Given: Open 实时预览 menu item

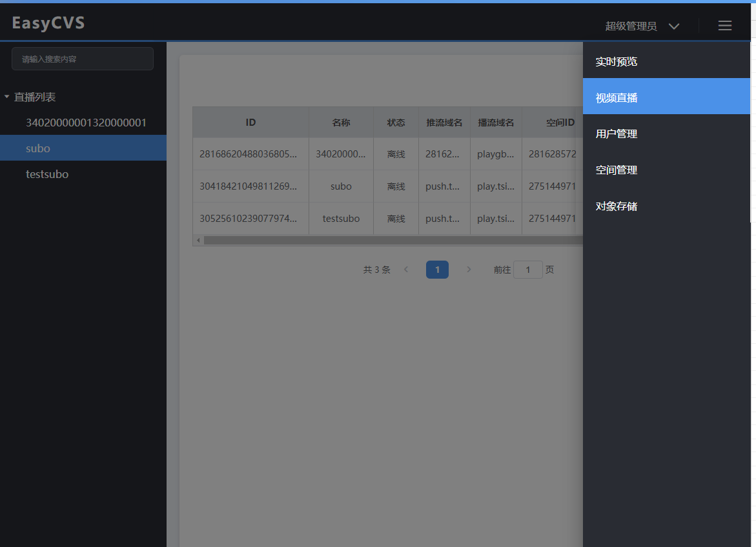Looking at the screenshot, I should tap(666, 61).
